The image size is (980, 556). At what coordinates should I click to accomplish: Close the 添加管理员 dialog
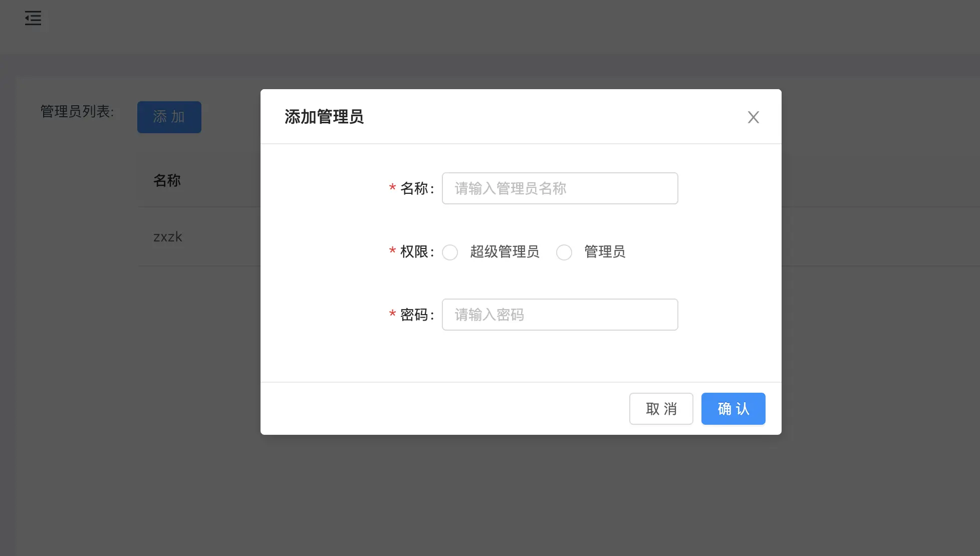(x=753, y=117)
